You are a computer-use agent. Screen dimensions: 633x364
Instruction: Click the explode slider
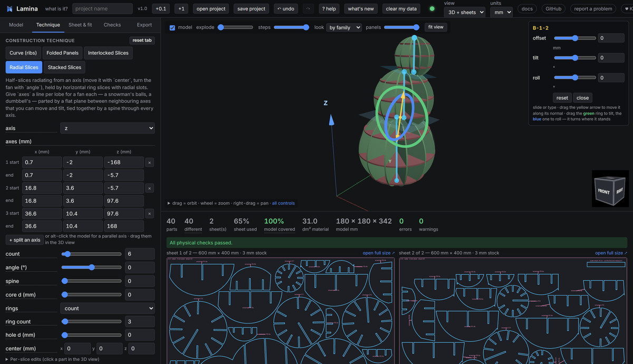235,27
